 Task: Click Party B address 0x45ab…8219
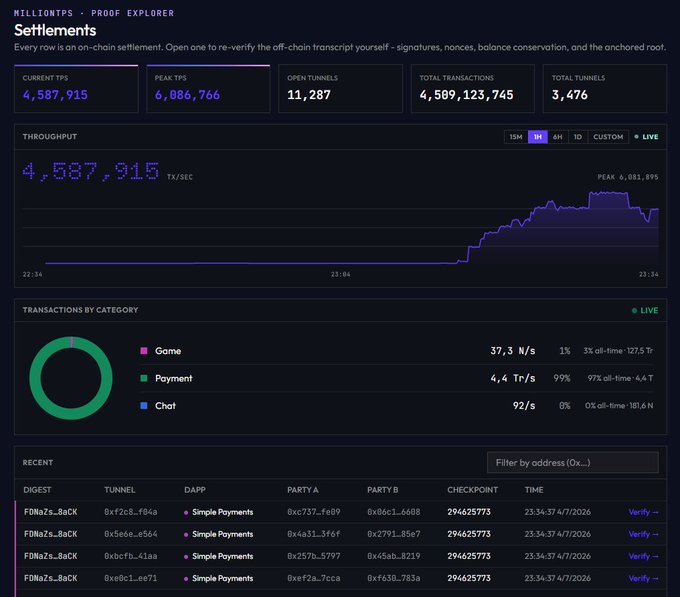pos(394,556)
